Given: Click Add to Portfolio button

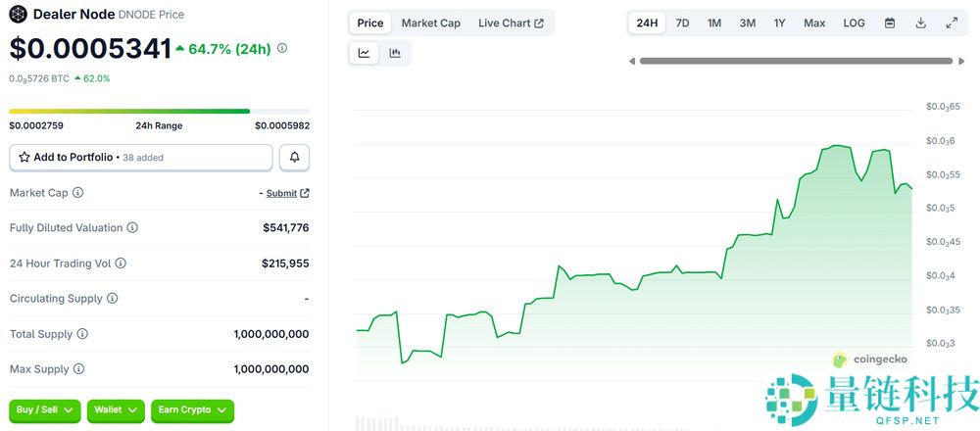Looking at the screenshot, I should point(141,157).
